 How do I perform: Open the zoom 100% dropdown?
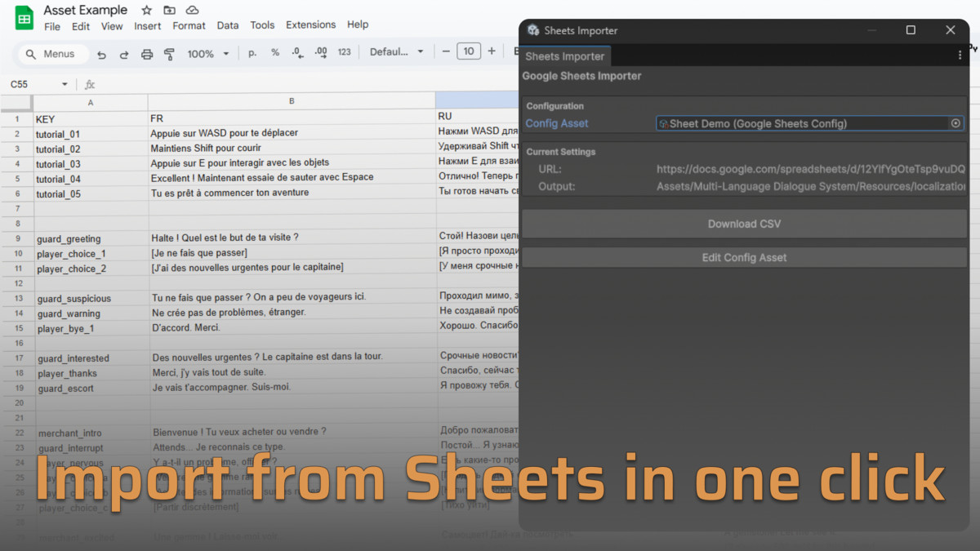[x=208, y=54]
